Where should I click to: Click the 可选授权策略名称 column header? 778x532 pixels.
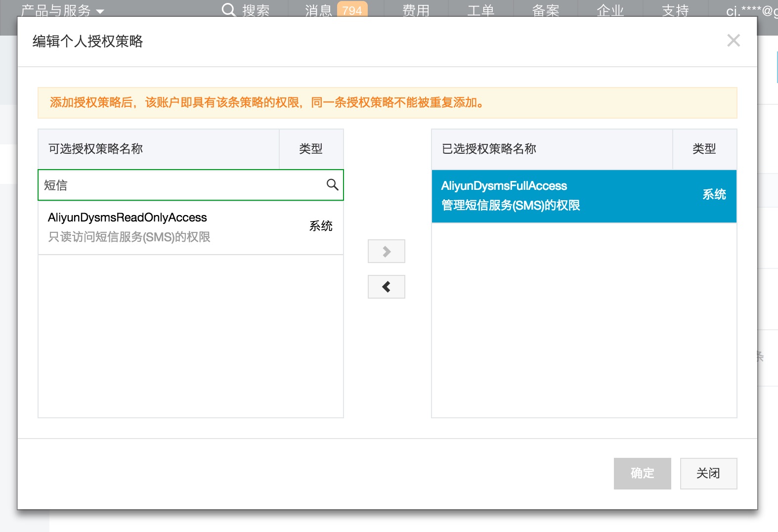click(x=95, y=149)
